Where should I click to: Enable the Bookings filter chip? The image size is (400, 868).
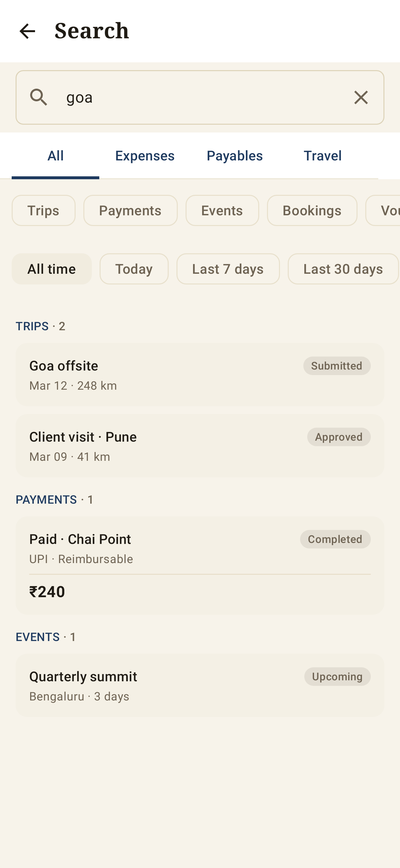[312, 210]
